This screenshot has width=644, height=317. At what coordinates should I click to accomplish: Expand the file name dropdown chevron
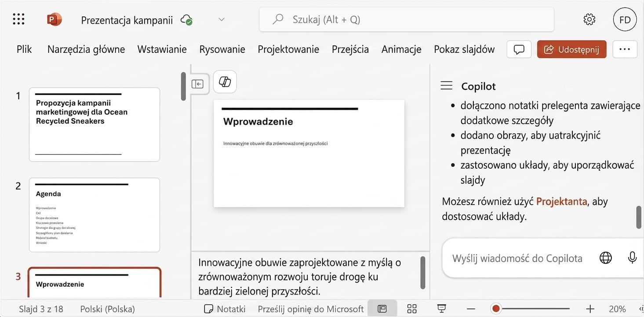pos(222,19)
